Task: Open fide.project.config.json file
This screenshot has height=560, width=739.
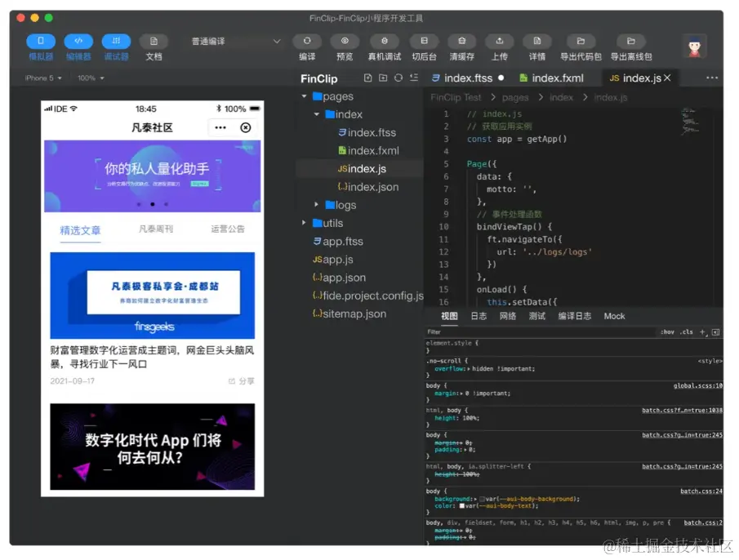Action: (x=367, y=296)
